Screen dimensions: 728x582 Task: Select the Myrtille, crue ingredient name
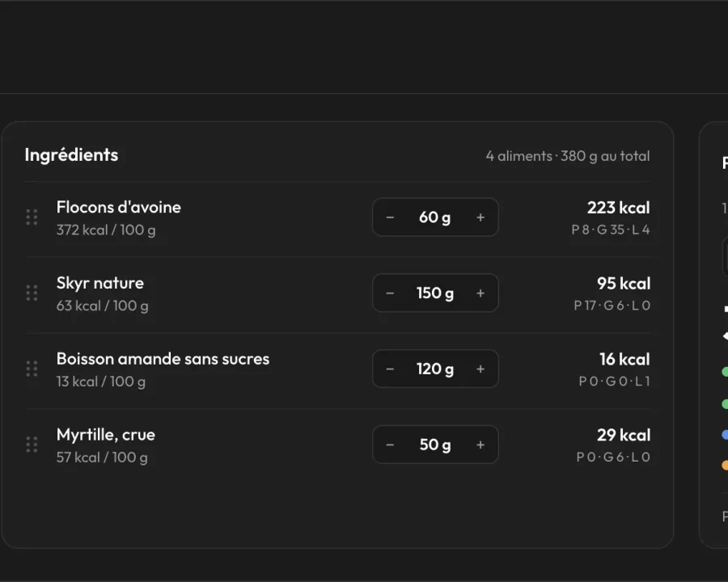tap(106, 435)
